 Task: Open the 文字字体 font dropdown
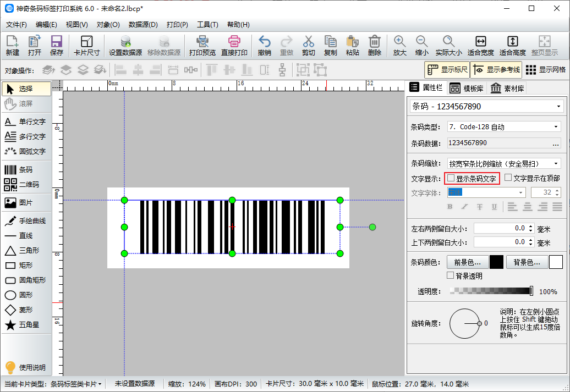tap(521, 192)
